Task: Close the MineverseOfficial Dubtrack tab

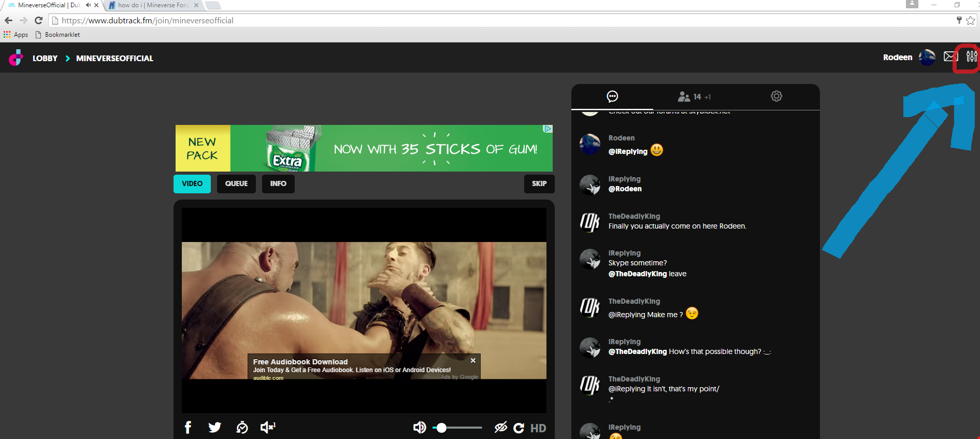Action: point(96,5)
